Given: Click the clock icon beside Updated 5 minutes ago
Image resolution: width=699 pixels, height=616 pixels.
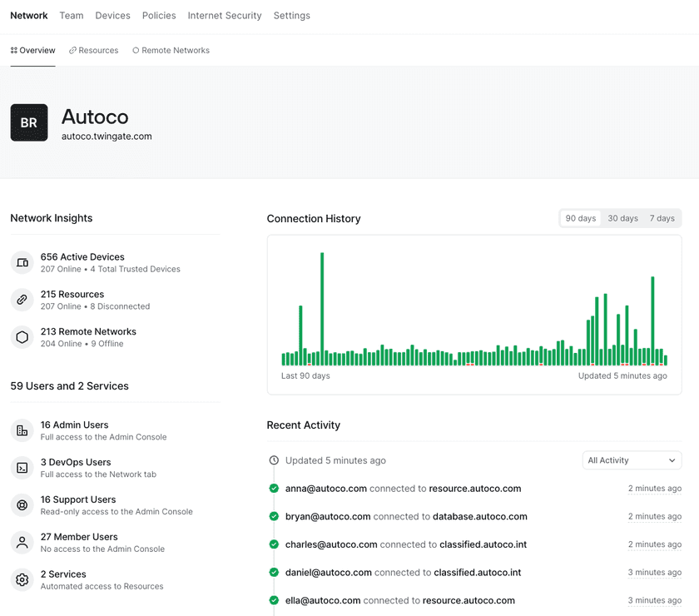Looking at the screenshot, I should [274, 460].
